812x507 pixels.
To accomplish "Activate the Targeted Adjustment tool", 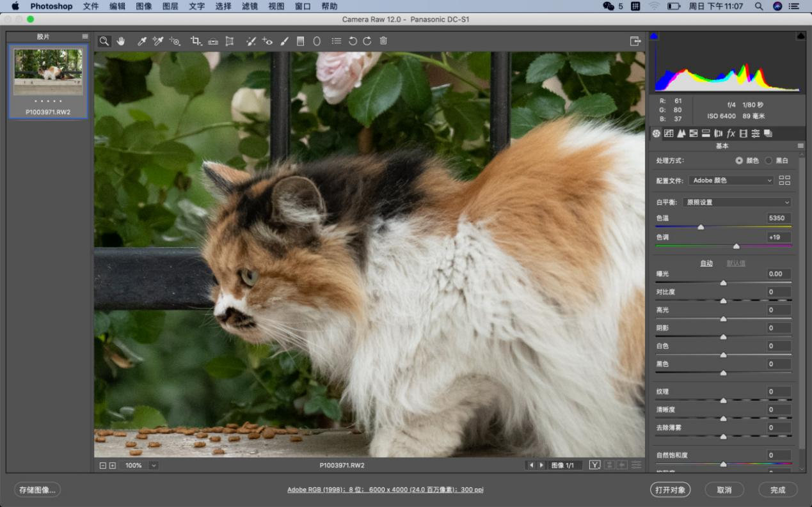I will [x=175, y=41].
